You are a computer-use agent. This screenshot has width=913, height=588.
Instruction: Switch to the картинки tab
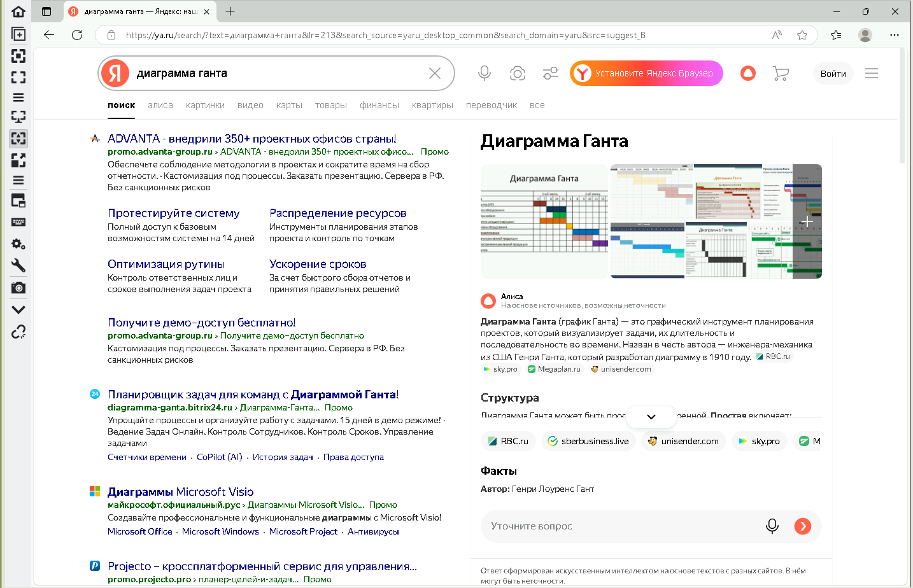coord(205,105)
